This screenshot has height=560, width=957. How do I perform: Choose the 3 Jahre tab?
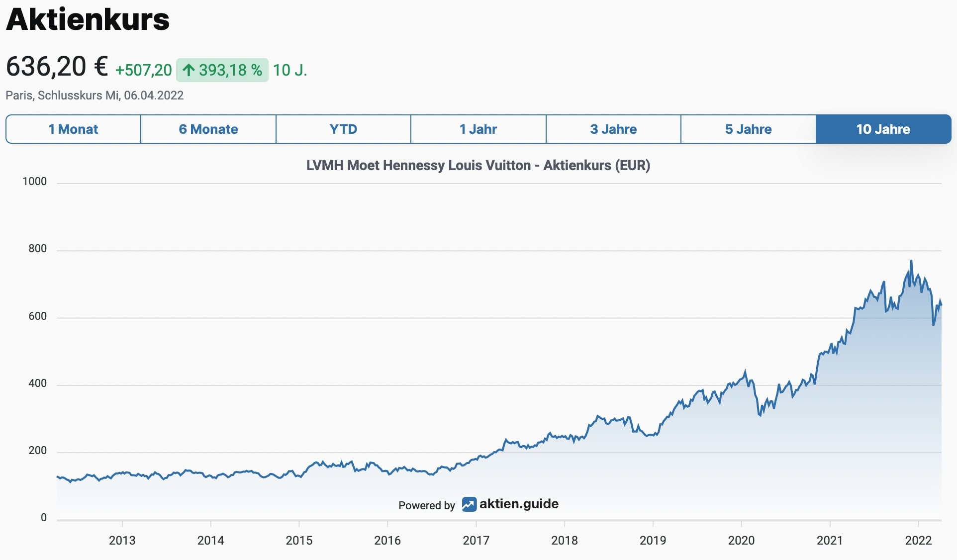[613, 129]
